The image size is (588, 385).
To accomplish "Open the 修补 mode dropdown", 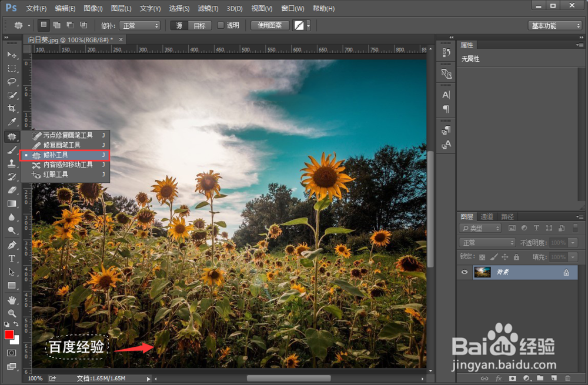I will pyautogui.click(x=139, y=25).
